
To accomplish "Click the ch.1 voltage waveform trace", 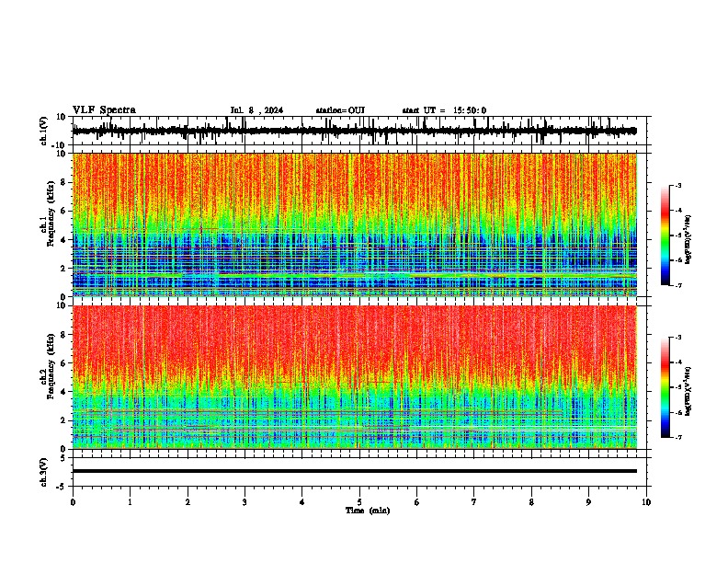I will (x=355, y=131).
